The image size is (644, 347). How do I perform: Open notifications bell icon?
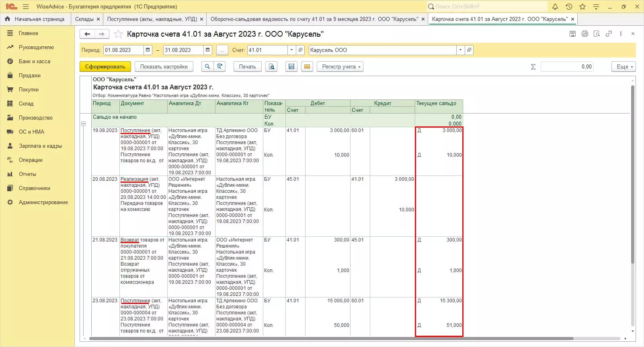555,6
